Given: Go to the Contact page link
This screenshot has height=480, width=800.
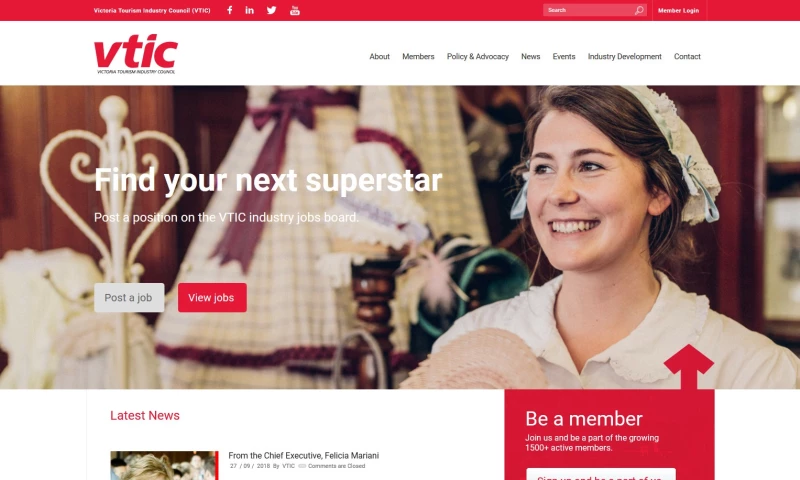Looking at the screenshot, I should click(687, 57).
